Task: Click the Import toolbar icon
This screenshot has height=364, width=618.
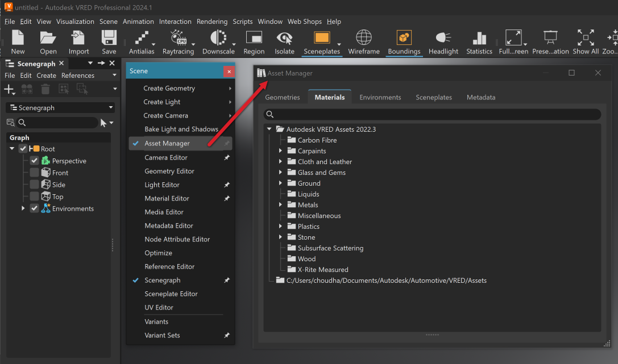Action: click(x=78, y=42)
